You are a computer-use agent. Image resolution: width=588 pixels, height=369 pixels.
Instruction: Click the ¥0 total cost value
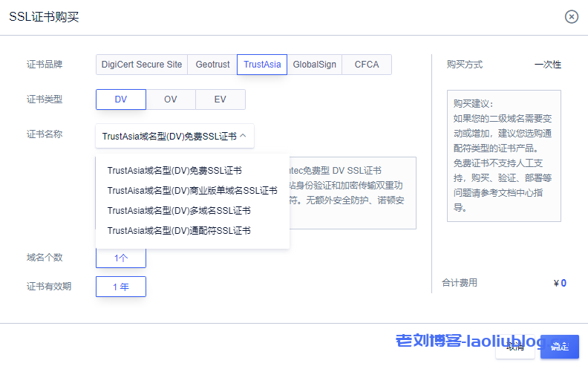coord(560,283)
